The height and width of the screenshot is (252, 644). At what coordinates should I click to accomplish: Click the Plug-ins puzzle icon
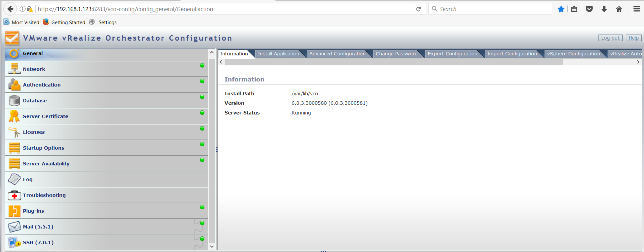tap(14, 211)
